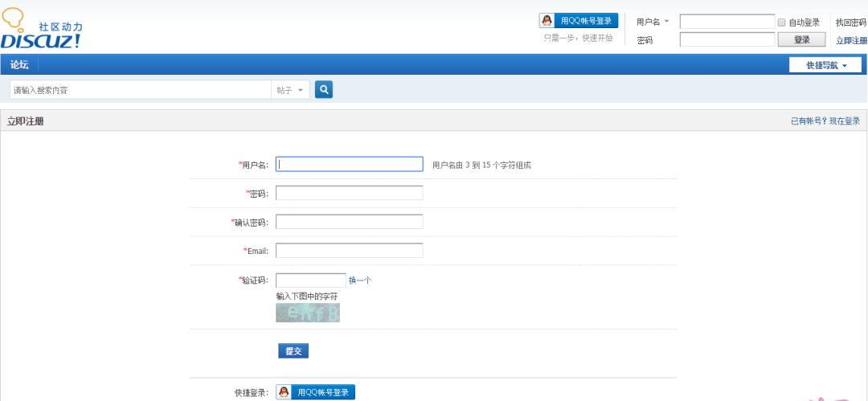Screen dimensions: 868x401
Task: Click the 请输入搜索内容 search box
Action: (x=138, y=90)
